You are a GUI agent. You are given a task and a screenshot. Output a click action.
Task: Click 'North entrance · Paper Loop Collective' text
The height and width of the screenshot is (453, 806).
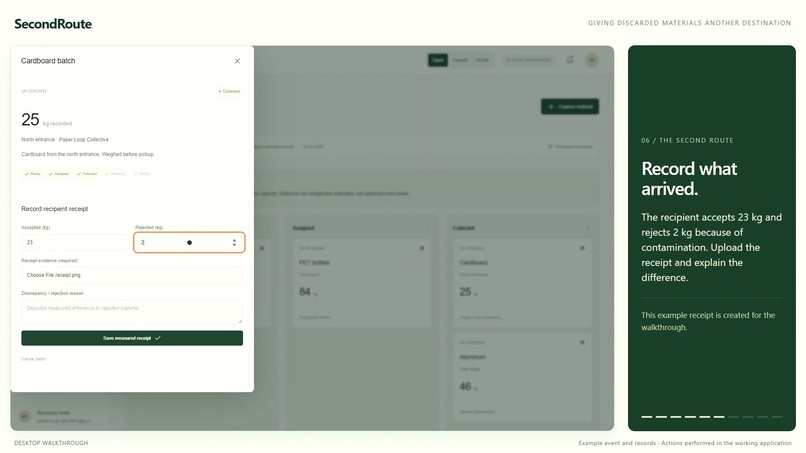tap(65, 139)
